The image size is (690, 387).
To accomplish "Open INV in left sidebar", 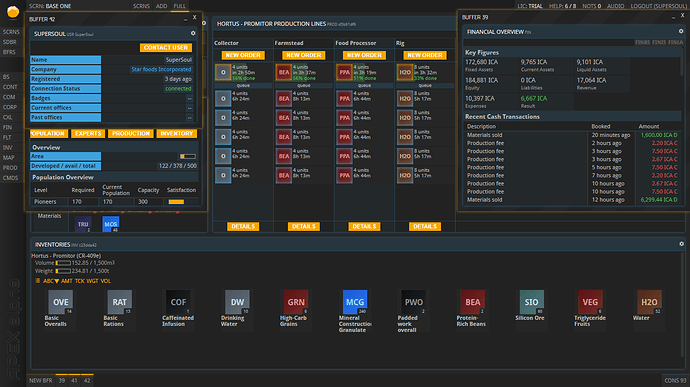I will coord(7,147).
